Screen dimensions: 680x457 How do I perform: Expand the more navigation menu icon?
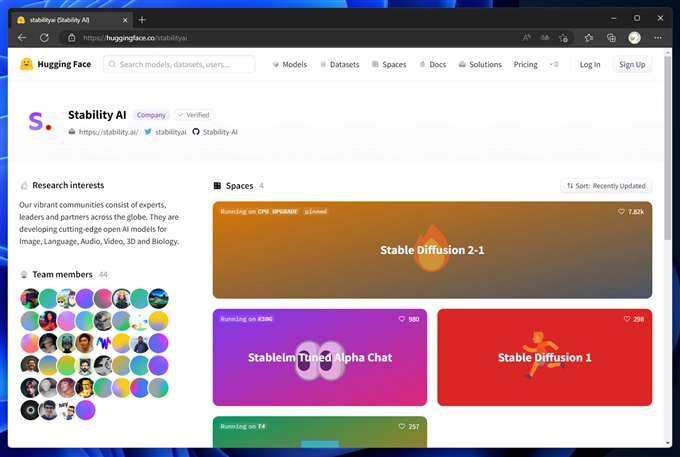click(x=554, y=64)
